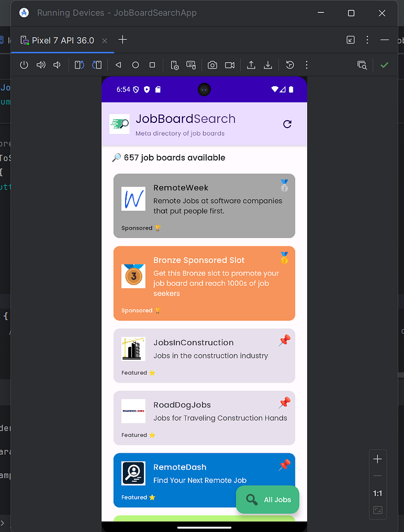Open the Bronze Sponsored Slot title
This screenshot has height=532, width=404.
point(199,260)
